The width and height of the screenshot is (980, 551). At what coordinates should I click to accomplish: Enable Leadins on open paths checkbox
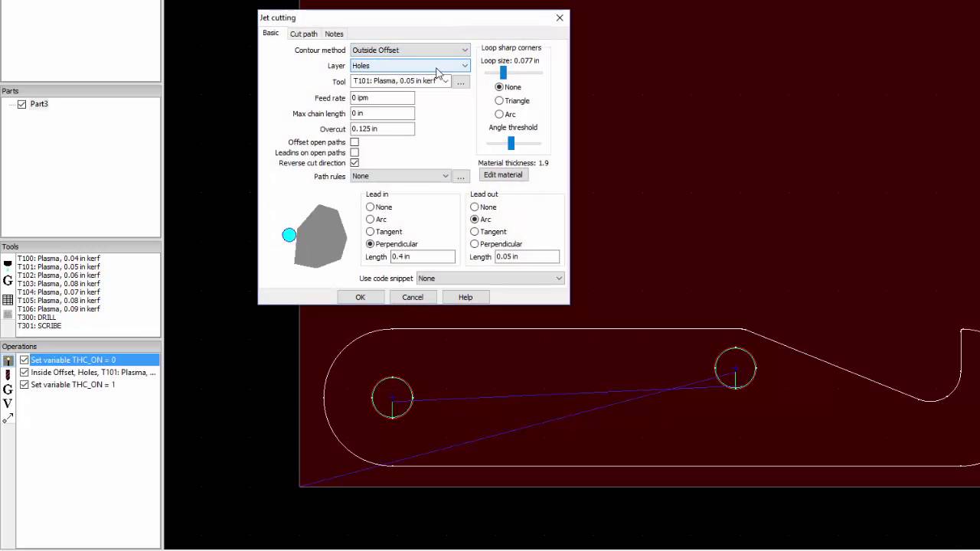coord(354,152)
